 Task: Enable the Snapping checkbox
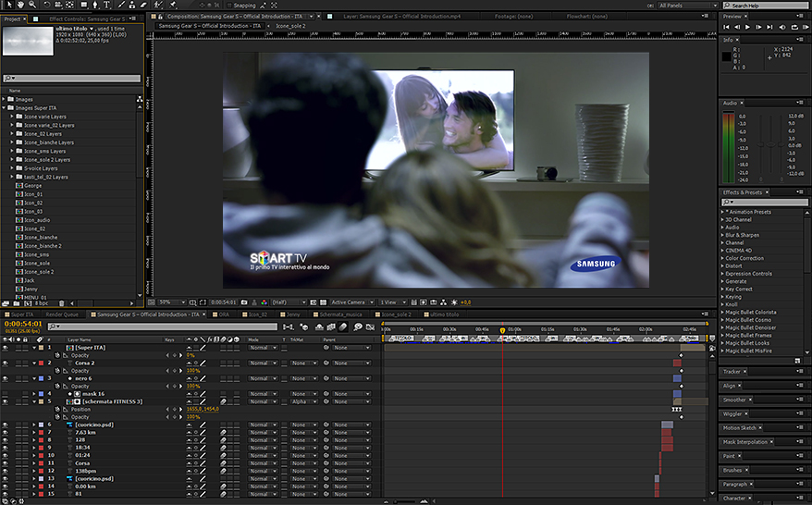point(229,6)
